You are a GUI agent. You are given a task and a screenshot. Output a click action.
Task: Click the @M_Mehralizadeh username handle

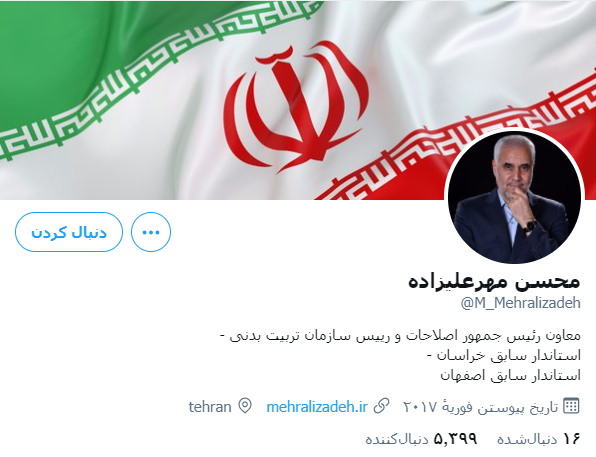pyautogui.click(x=520, y=303)
